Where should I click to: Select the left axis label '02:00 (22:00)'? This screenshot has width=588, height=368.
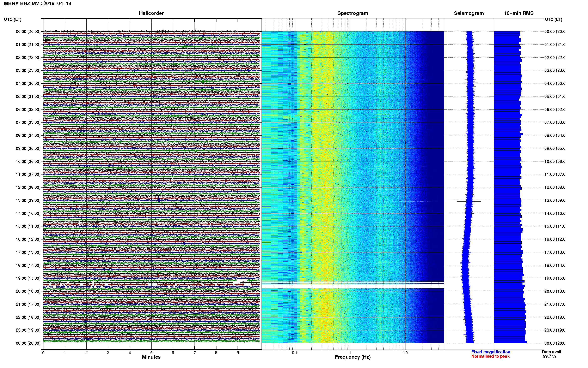click(28, 58)
